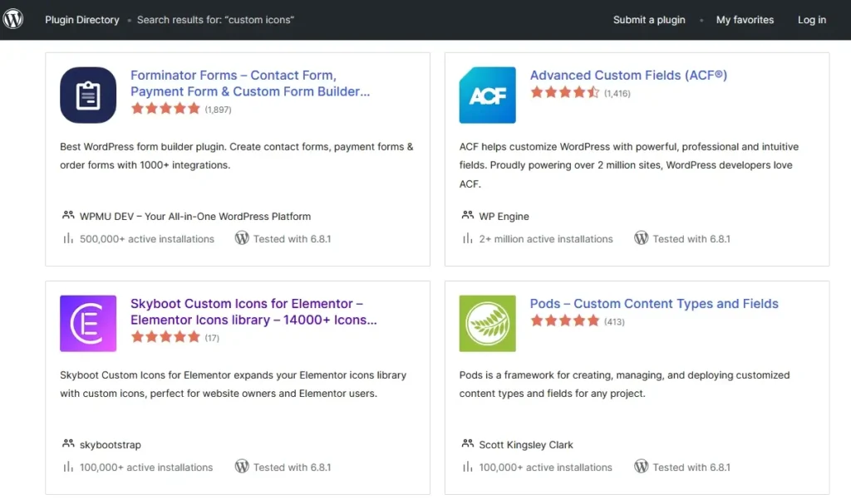Image resolution: width=851 pixels, height=504 pixels.
Task: Click author icon beside WPMU DEV
Action: [x=68, y=215]
